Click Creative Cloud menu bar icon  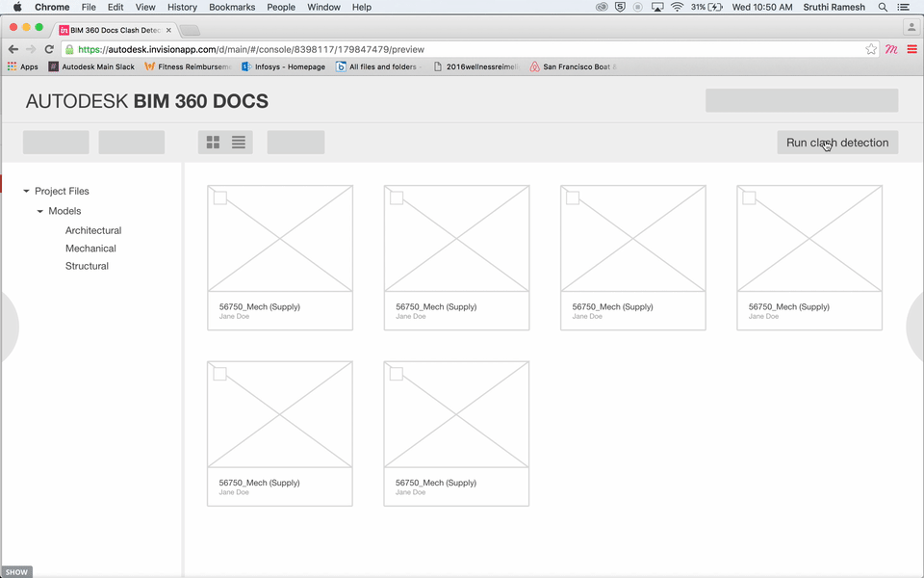pos(602,7)
